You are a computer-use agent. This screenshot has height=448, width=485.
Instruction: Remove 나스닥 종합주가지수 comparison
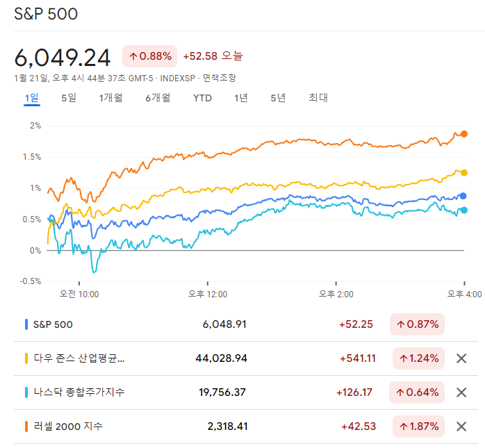[461, 392]
